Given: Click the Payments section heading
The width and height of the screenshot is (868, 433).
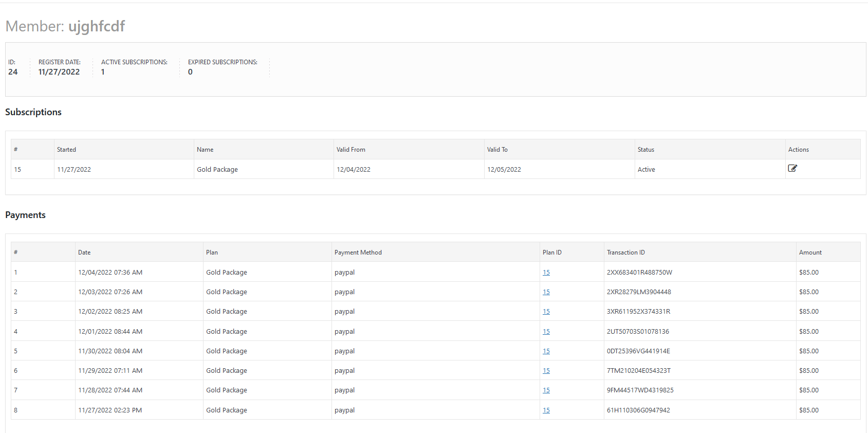Looking at the screenshot, I should 25,215.
